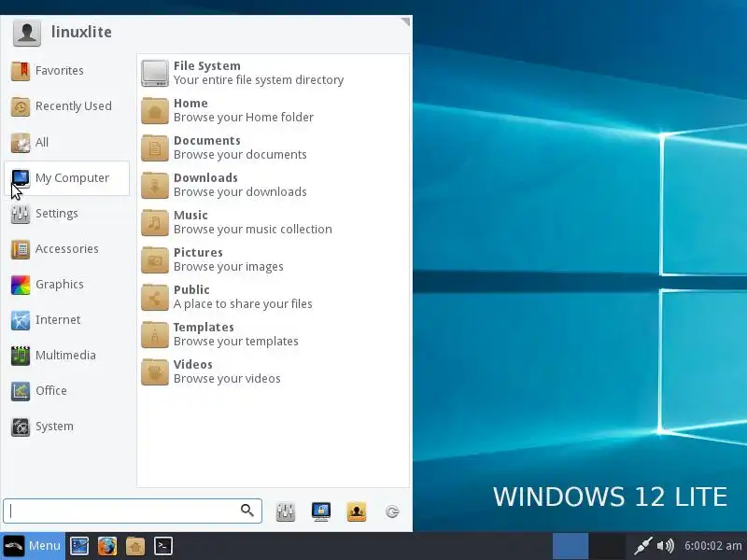This screenshot has width=747, height=560.
Task: Click the switch users icon
Action: [x=357, y=511]
